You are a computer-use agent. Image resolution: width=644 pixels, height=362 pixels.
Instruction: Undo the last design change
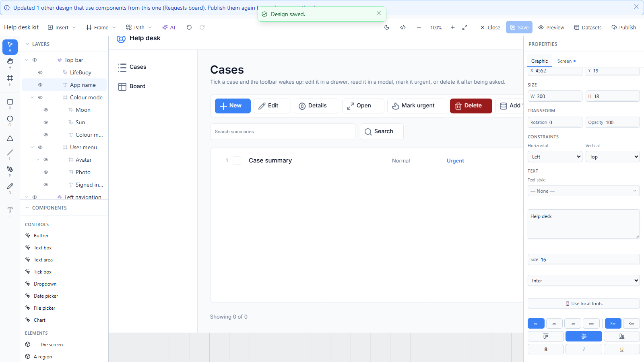coord(189,27)
